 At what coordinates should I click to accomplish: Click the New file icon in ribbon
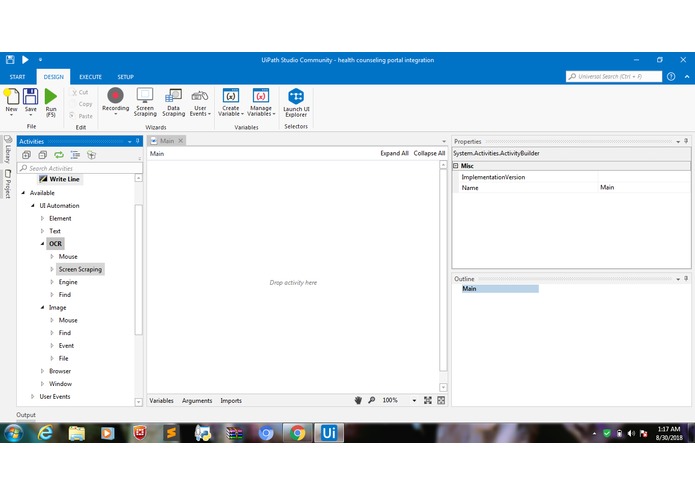pos(12,96)
